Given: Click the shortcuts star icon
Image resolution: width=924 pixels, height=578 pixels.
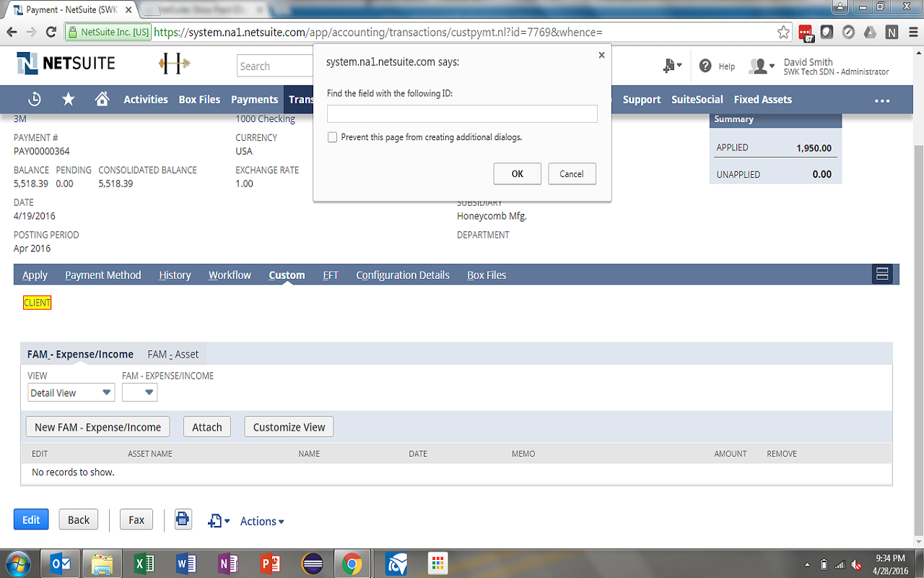Looking at the screenshot, I should [67, 99].
